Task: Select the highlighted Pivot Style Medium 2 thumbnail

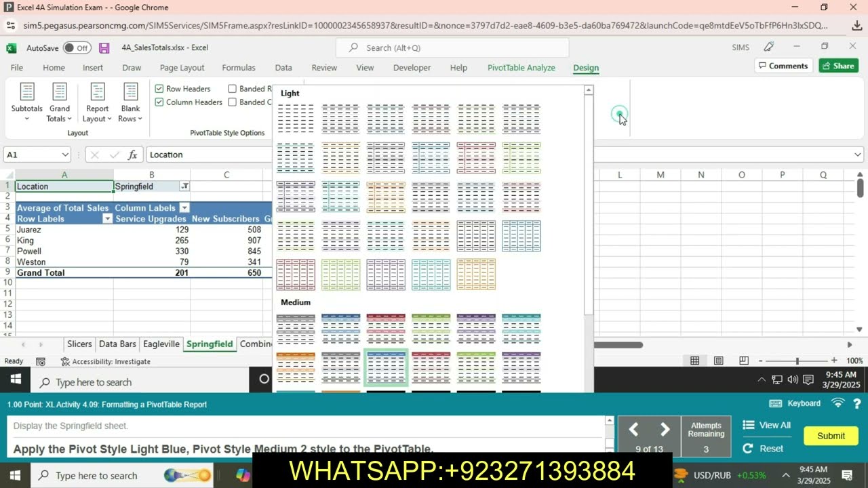Action: click(x=386, y=367)
